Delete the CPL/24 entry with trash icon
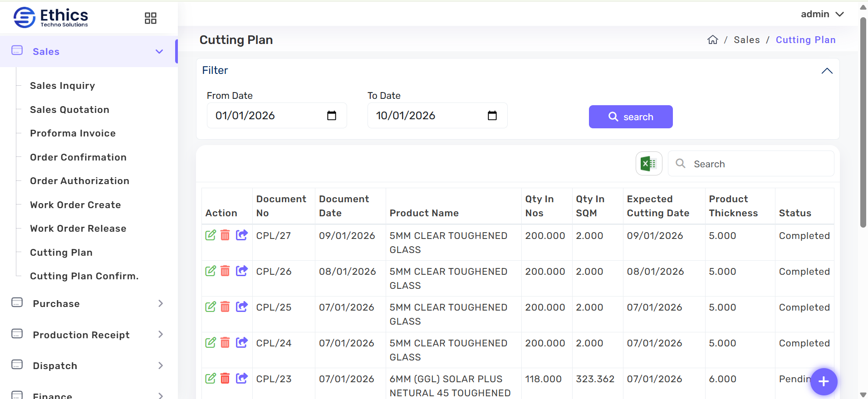This screenshot has width=868, height=399. (x=225, y=343)
